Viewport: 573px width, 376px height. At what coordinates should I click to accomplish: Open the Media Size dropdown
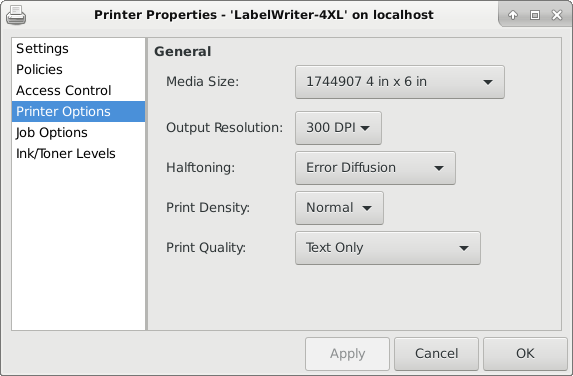coord(400,82)
